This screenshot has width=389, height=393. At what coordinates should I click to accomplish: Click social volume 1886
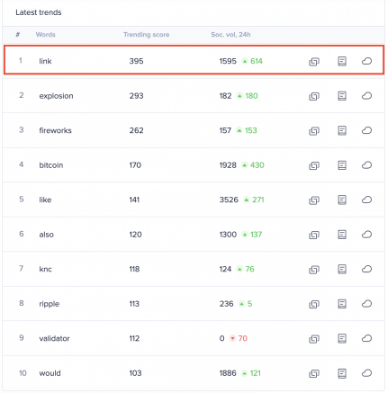pyautogui.click(x=228, y=373)
